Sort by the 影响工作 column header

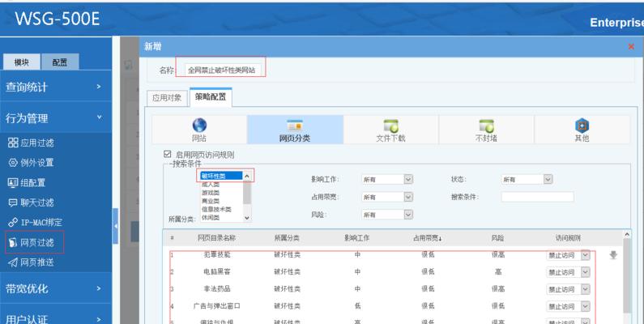pos(357,238)
